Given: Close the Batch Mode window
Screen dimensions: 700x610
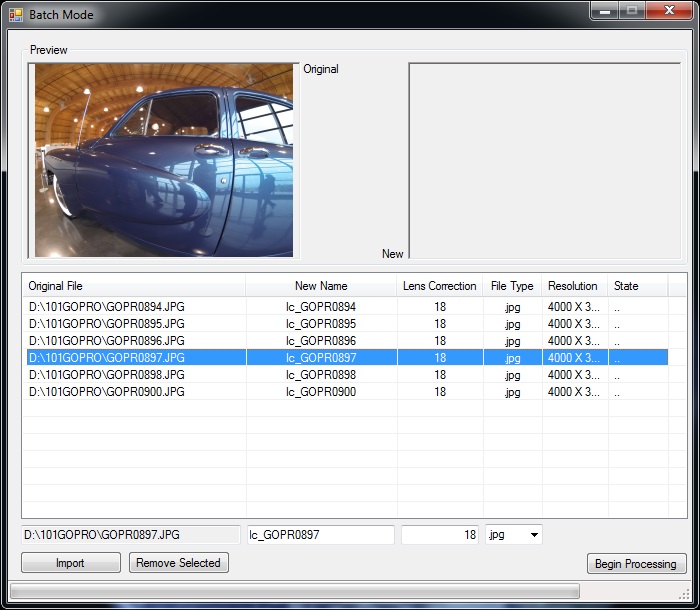Looking at the screenshot, I should click(669, 11).
